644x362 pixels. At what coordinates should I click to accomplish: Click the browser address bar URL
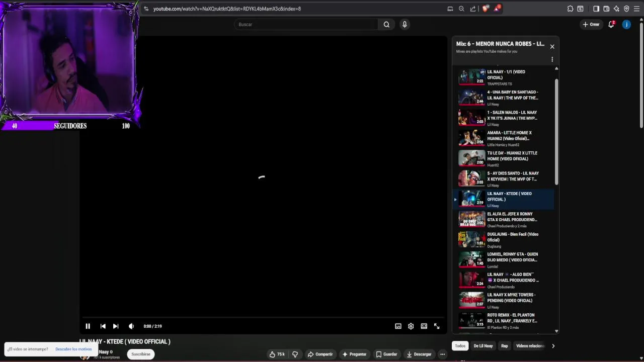(227, 9)
